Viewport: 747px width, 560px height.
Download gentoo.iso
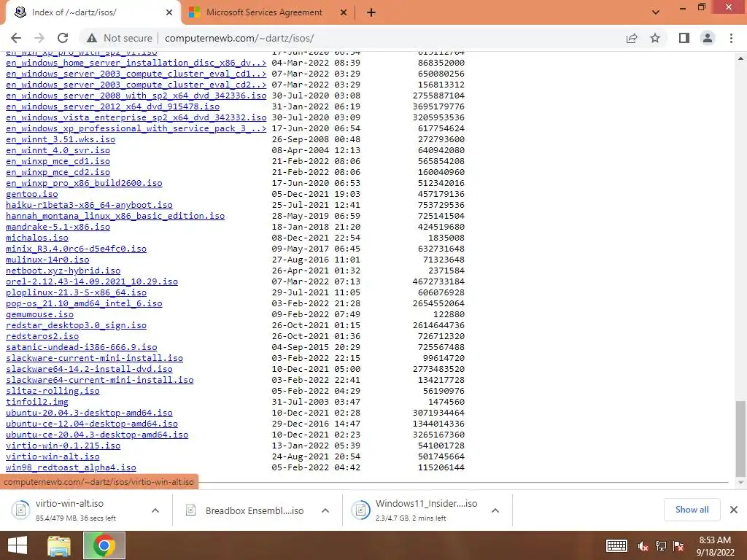[32, 194]
